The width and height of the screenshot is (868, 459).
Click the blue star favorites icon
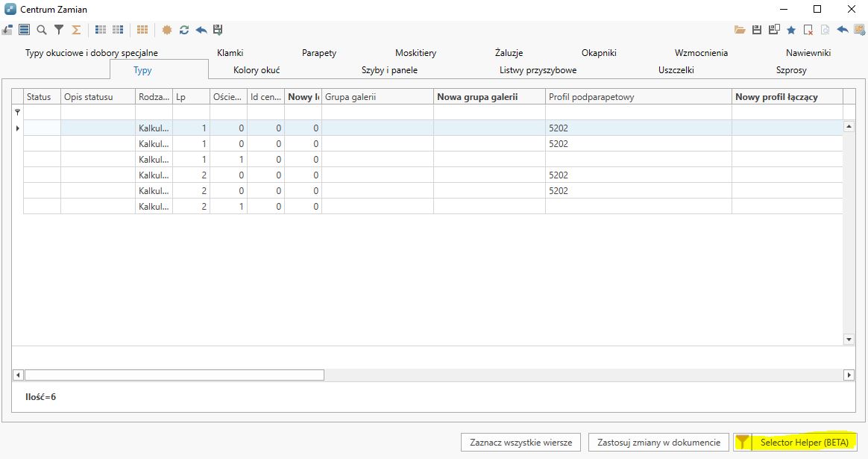point(791,30)
